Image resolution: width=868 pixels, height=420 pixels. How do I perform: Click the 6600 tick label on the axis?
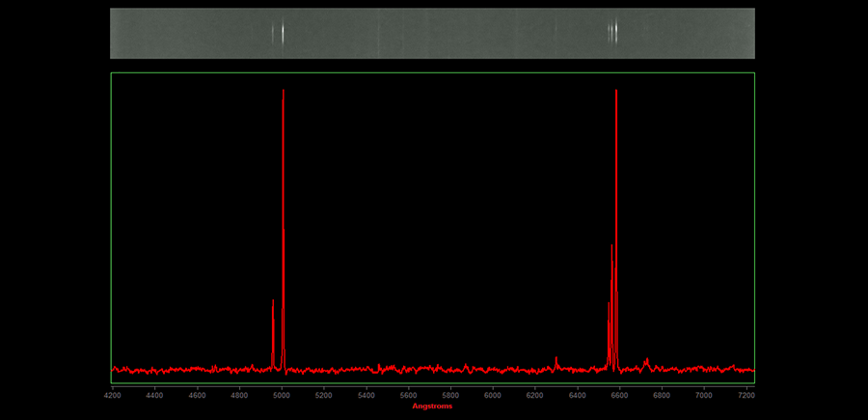pyautogui.click(x=619, y=395)
